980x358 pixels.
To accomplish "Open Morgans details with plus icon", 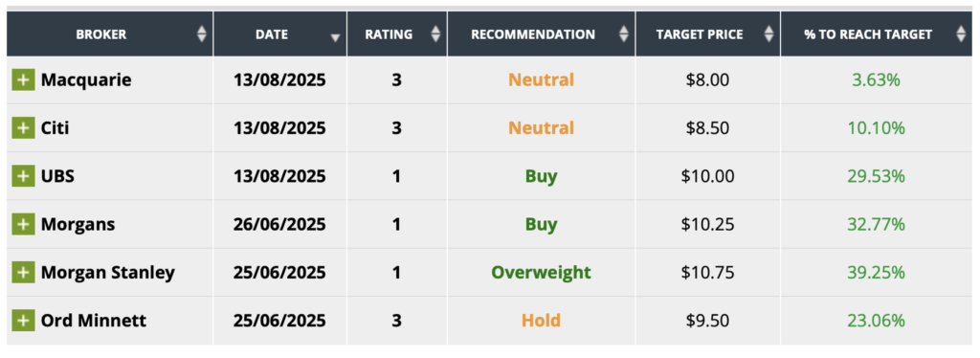I will [x=23, y=224].
